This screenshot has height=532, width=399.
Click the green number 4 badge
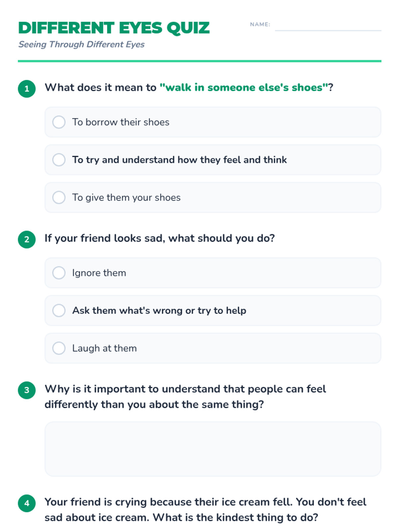click(x=27, y=503)
